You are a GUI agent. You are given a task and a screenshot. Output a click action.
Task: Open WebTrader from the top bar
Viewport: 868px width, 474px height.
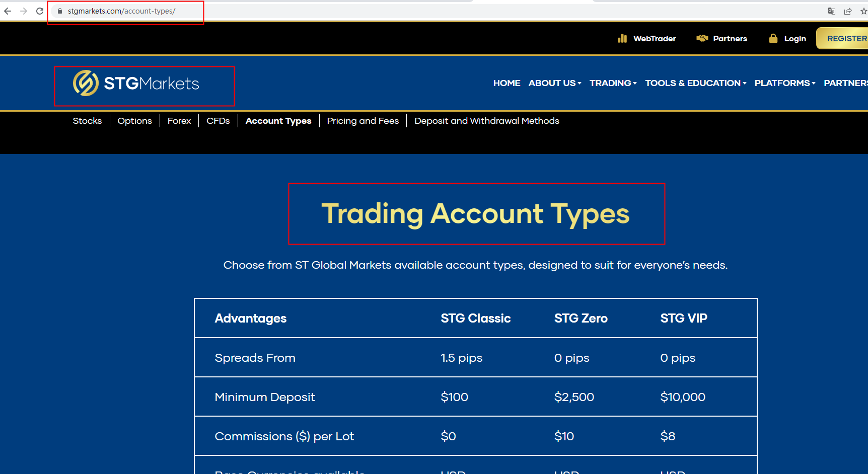pyautogui.click(x=647, y=39)
